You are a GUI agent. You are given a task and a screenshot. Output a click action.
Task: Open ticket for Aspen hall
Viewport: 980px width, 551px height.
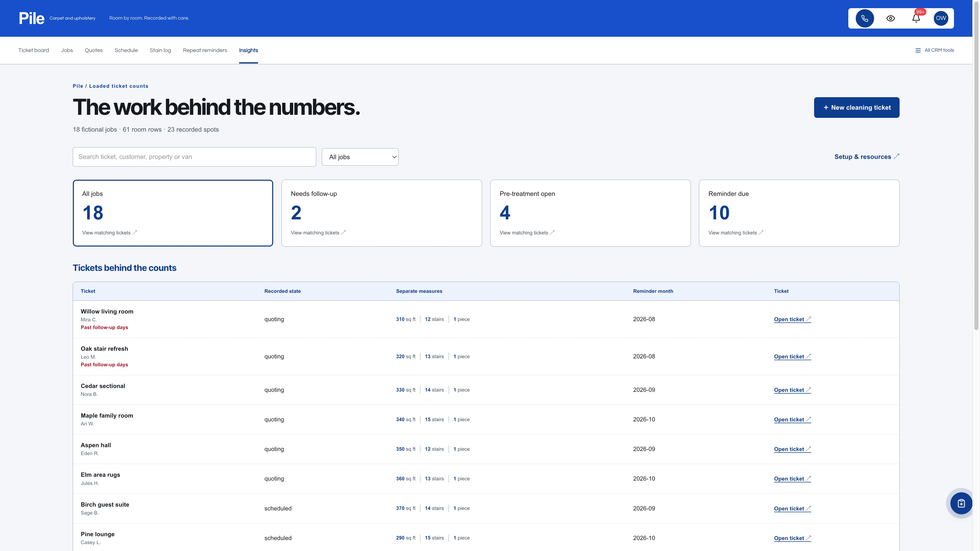(792, 449)
